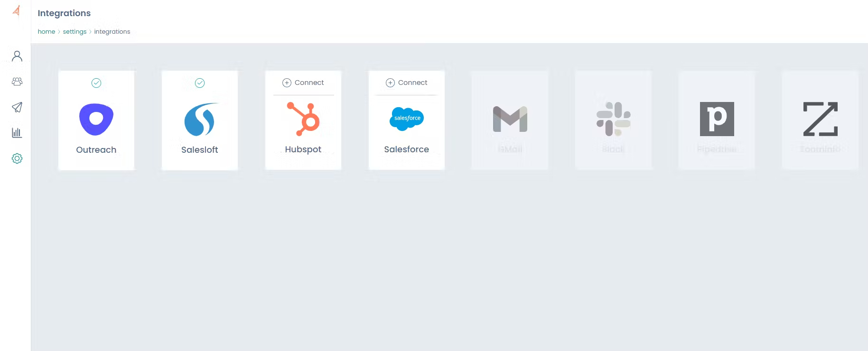Viewport: 868px width, 351px height.
Task: Click the Salesforce card label
Action: [407, 149]
